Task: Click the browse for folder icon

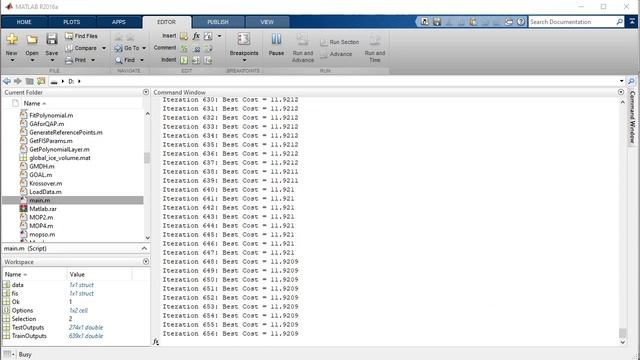Action: coord(41,81)
